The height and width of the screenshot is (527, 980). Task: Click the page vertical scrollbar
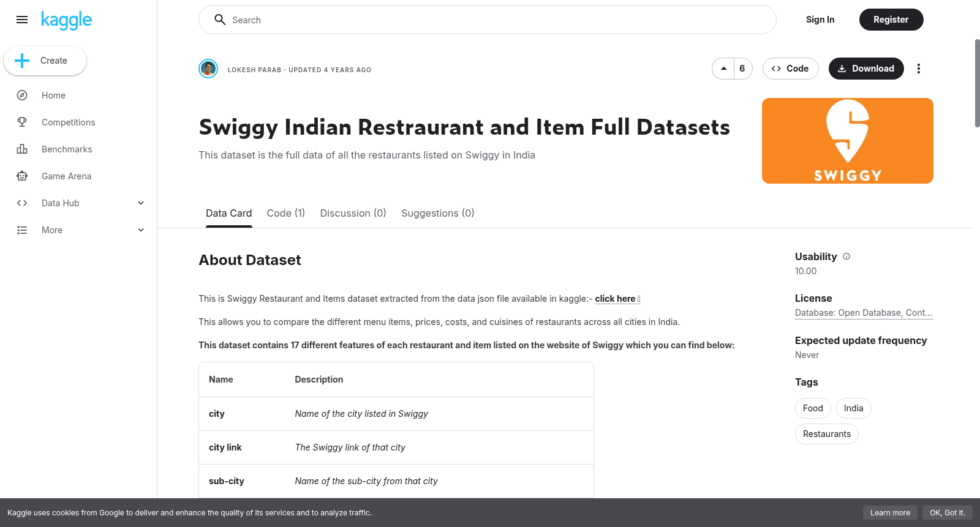(x=977, y=83)
